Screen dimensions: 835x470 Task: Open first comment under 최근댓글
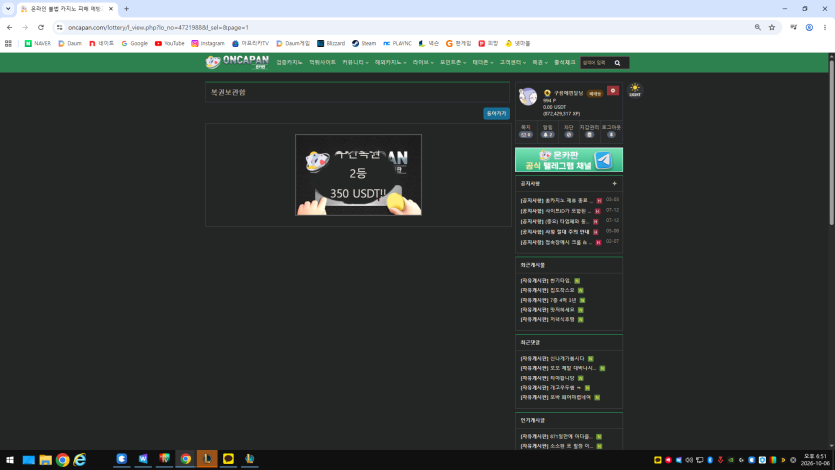point(552,359)
